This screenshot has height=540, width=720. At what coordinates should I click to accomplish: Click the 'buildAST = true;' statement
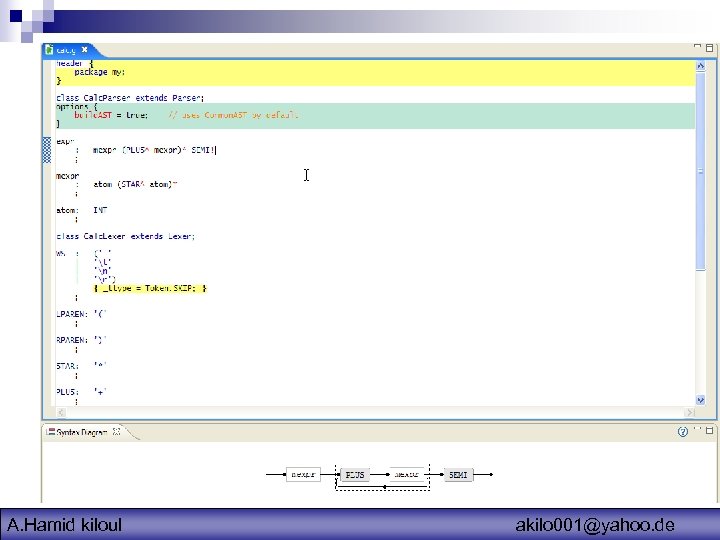click(111, 115)
